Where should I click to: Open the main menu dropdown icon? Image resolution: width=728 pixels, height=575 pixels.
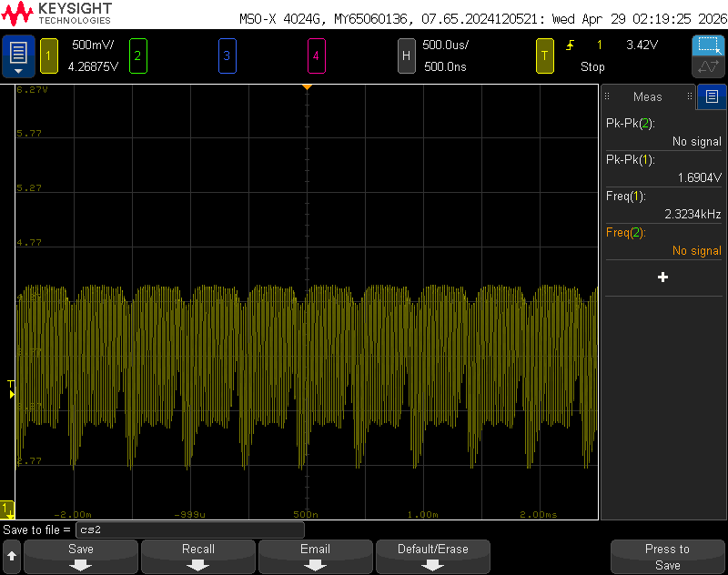click(18, 56)
